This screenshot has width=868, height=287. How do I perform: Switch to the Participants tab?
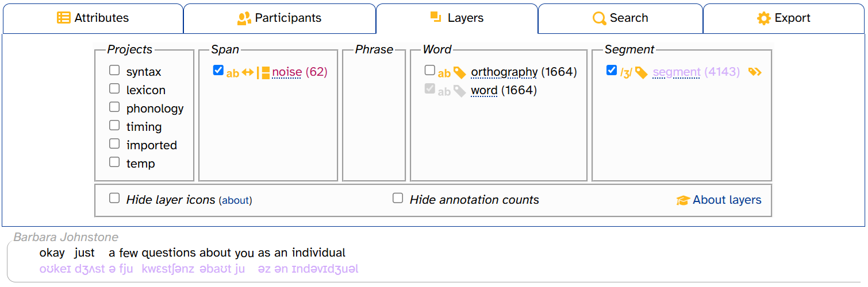point(280,18)
